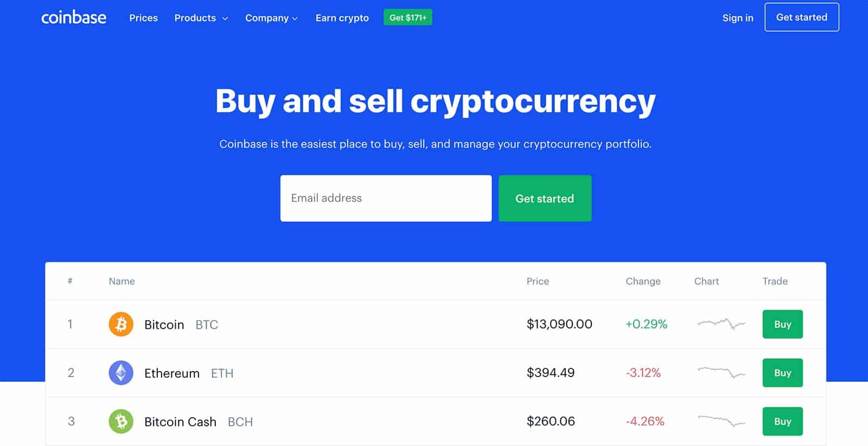Viewport: 868px width, 446px height.
Task: Expand the Products dropdown menu
Action: [x=201, y=18]
